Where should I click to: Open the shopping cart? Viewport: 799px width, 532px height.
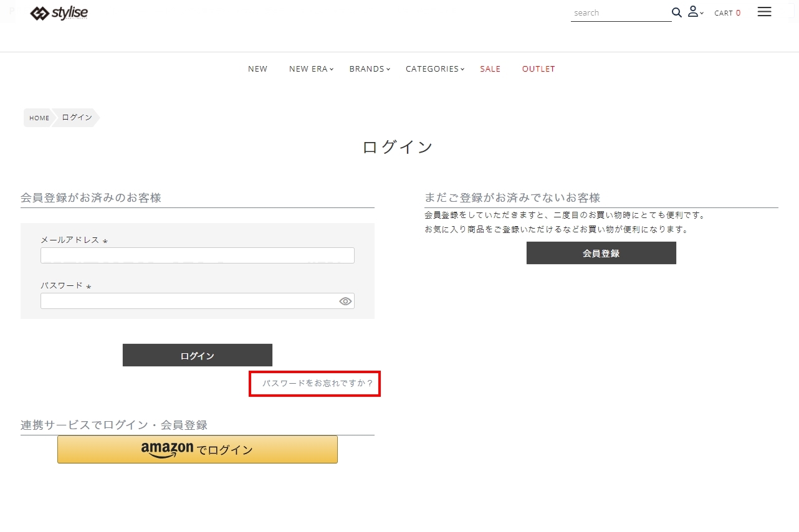[x=727, y=13]
